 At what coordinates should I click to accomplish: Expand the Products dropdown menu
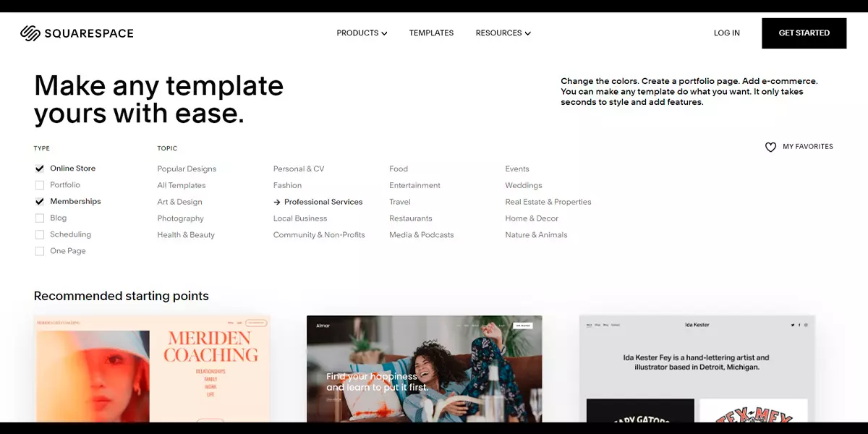(x=362, y=33)
